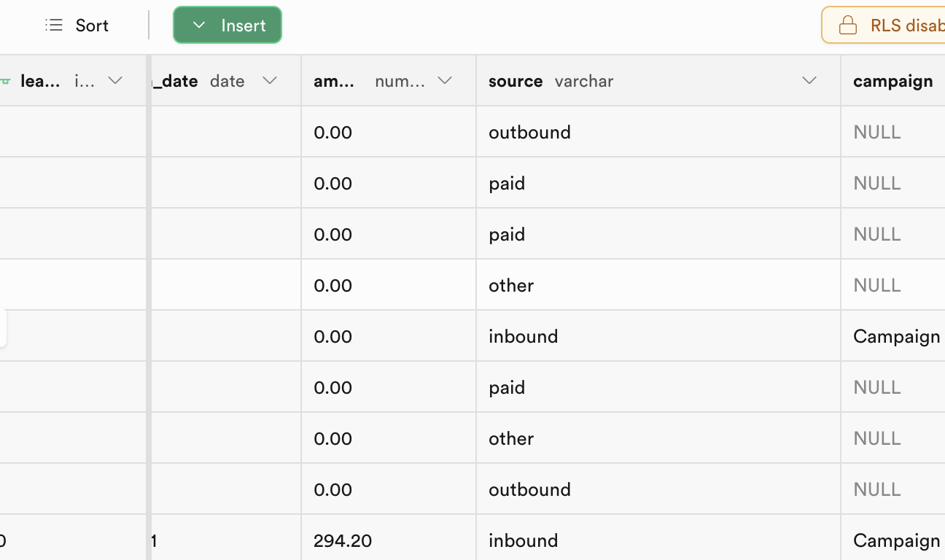The image size is (945, 560).
Task: Click the chevron icon inside Insert button
Action: (x=198, y=26)
